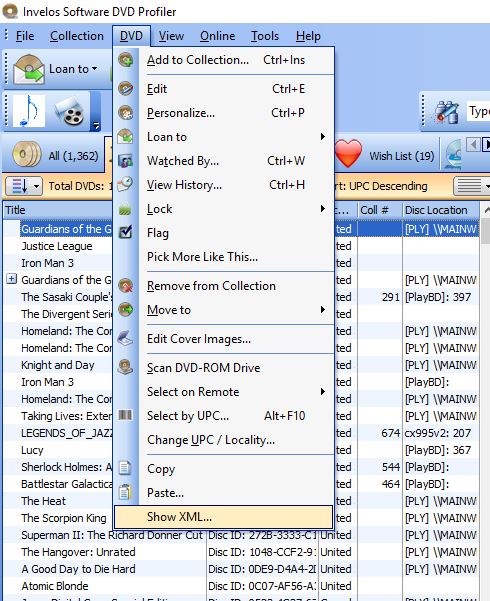This screenshot has width=490, height=601.
Task: Open the Lock submenu
Action: pyautogui.click(x=224, y=209)
